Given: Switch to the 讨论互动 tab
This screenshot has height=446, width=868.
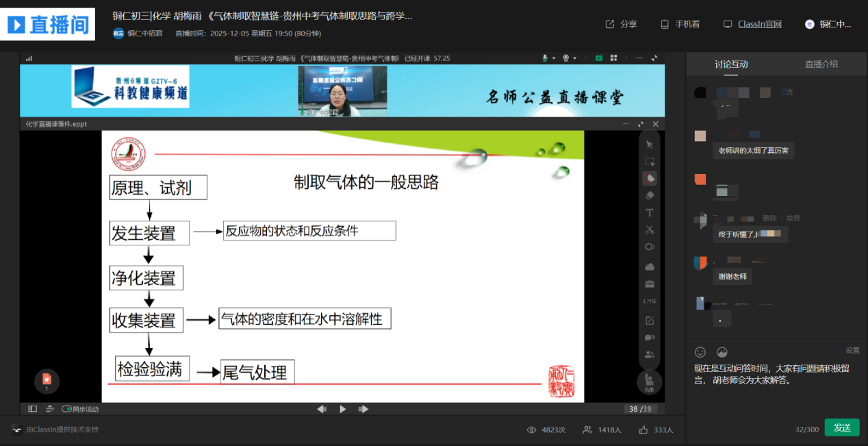Looking at the screenshot, I should 731,64.
